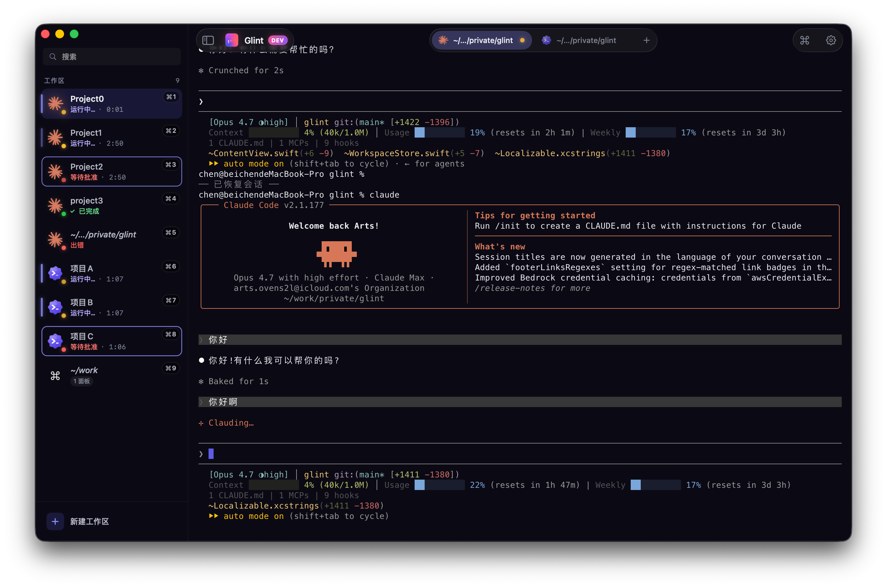Add a new tab with plus button
The image size is (887, 588).
pyautogui.click(x=646, y=40)
